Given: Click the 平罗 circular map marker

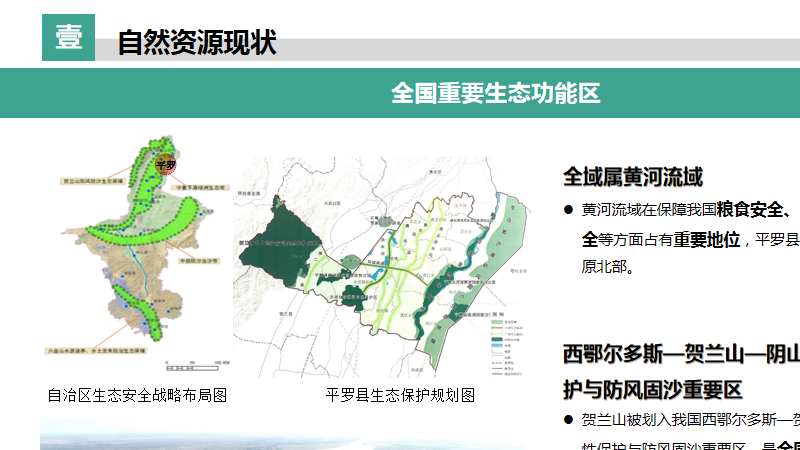Looking at the screenshot, I should click(x=166, y=163).
